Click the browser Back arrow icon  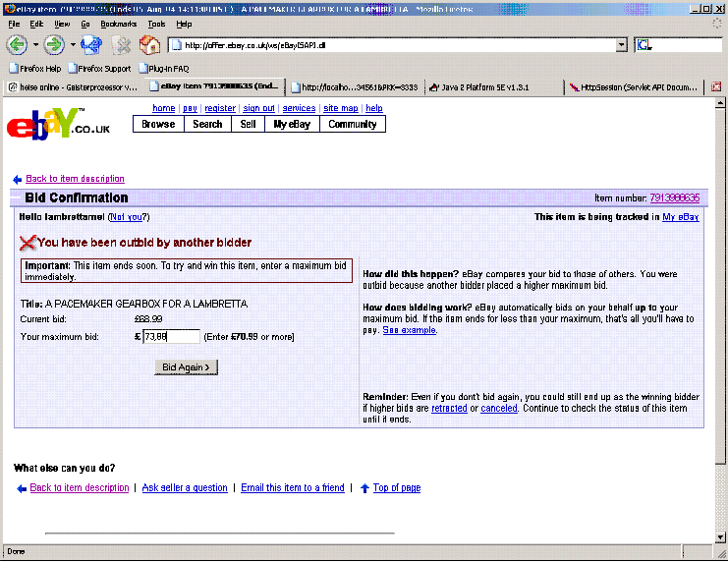point(17,45)
